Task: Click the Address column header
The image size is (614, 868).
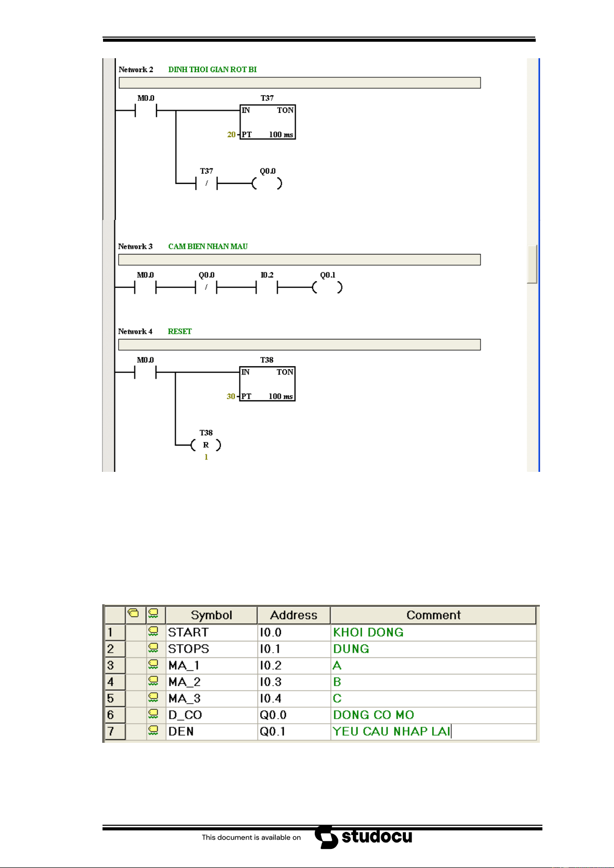Action: click(294, 615)
